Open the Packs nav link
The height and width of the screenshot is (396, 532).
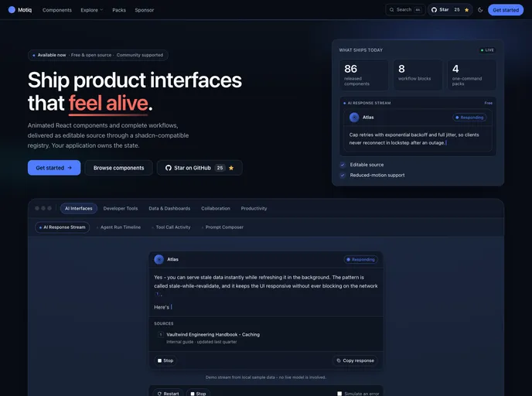coord(119,10)
